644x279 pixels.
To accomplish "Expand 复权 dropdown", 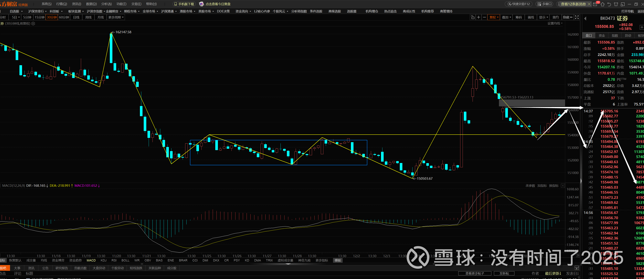I will point(494,17).
